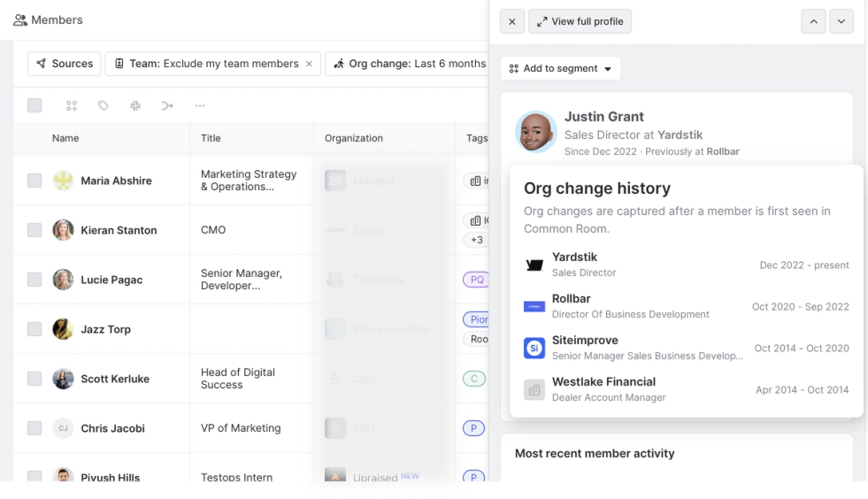The width and height of the screenshot is (868, 499).
Task: Open Scott Kerluke's member name
Action: pyautogui.click(x=115, y=379)
